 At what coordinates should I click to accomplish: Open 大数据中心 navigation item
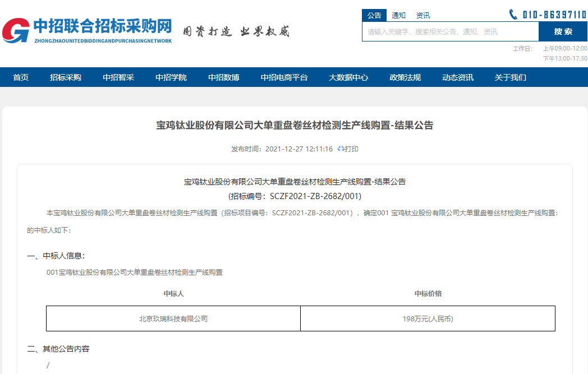[348, 77]
